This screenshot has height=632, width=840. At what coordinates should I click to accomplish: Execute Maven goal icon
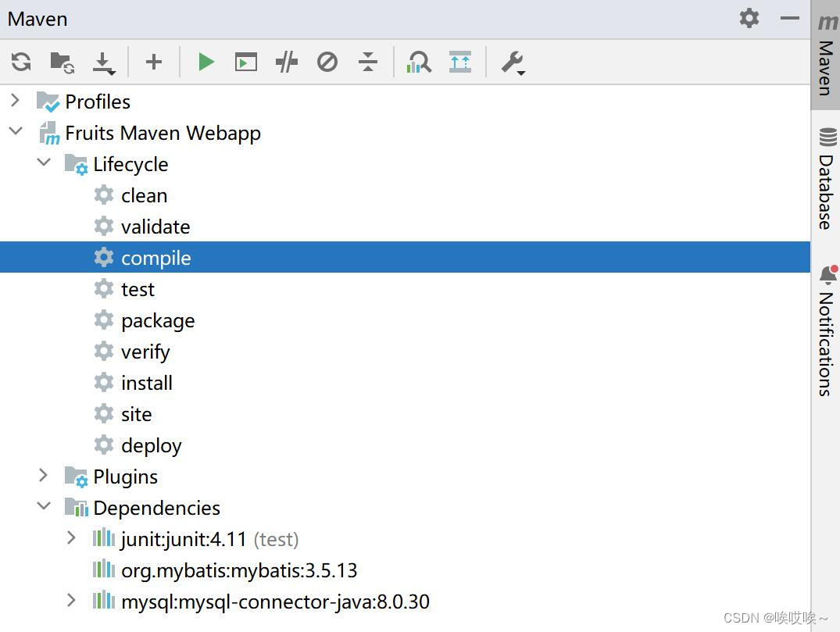pos(246,62)
